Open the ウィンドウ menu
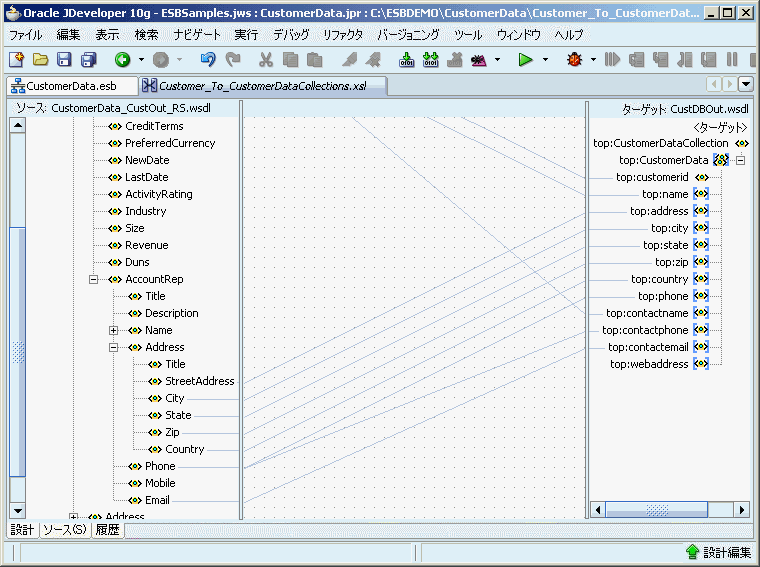Screen dimensions: 760x567 pyautogui.click(x=519, y=35)
